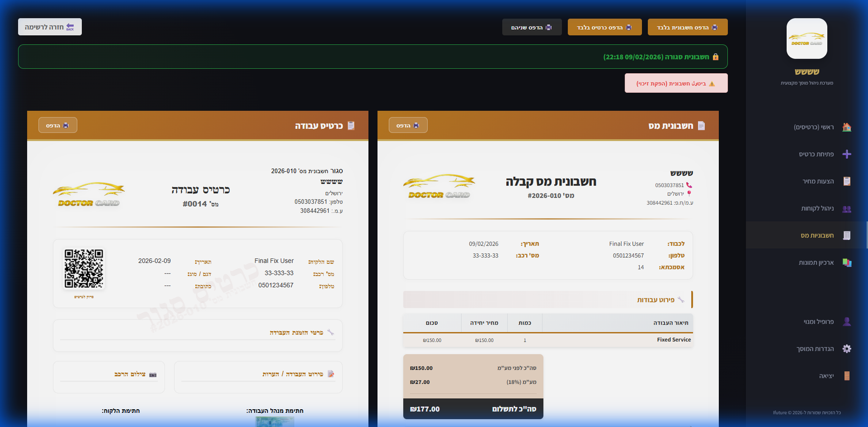Click the cancel invoice 'ביטול חשבונית' pink button
868x427 pixels.
676,83
